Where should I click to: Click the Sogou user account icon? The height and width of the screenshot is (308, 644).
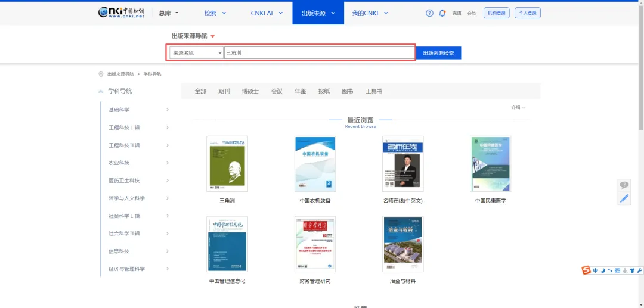coord(625,270)
